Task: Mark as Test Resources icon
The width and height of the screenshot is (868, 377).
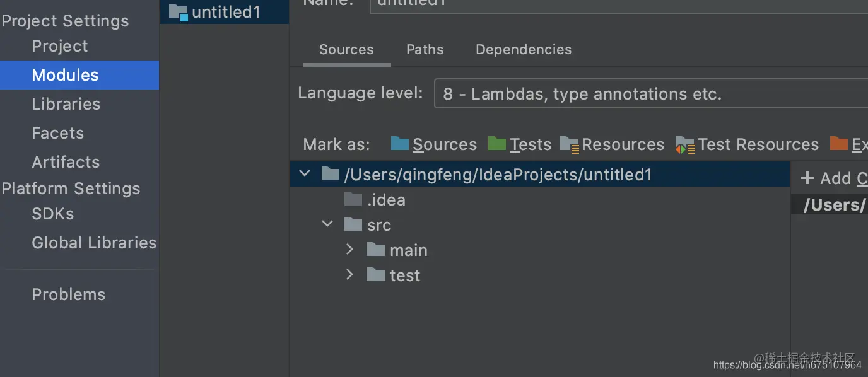Action: coord(685,145)
